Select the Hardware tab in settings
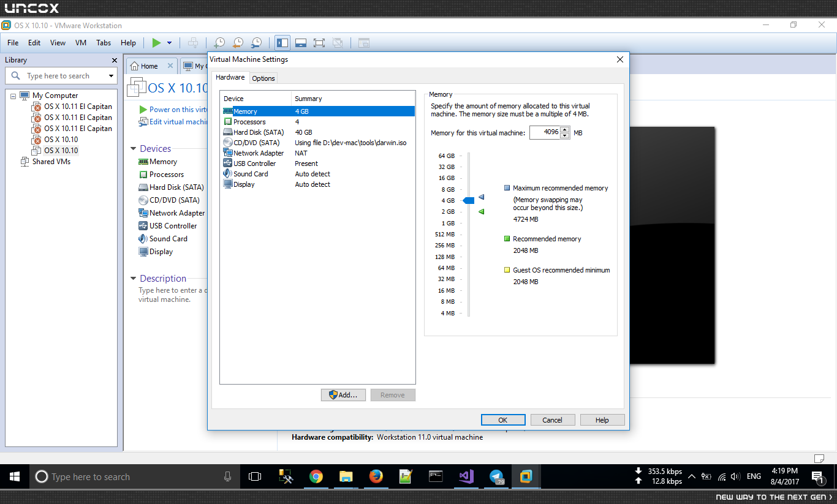This screenshot has width=837, height=504. [230, 77]
